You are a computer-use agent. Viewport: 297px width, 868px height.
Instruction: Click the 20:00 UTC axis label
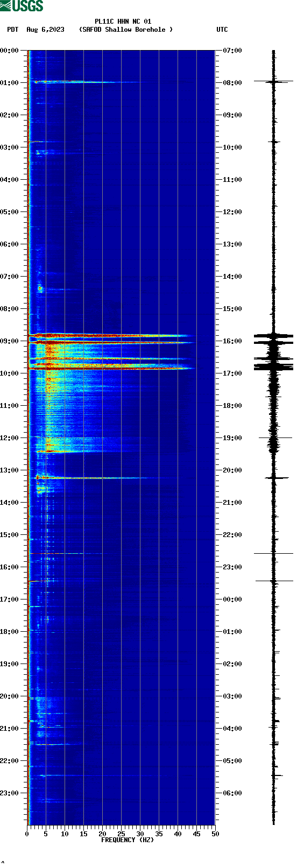[x=232, y=470]
